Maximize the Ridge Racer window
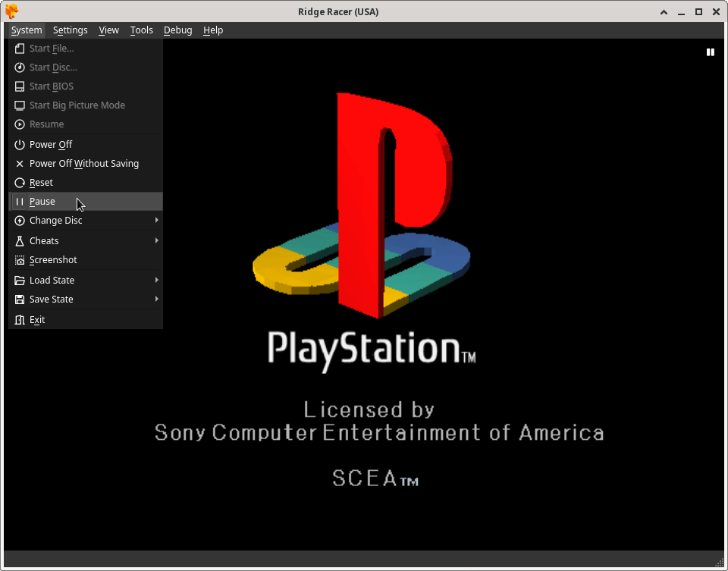The height and width of the screenshot is (571, 728). coord(698,12)
